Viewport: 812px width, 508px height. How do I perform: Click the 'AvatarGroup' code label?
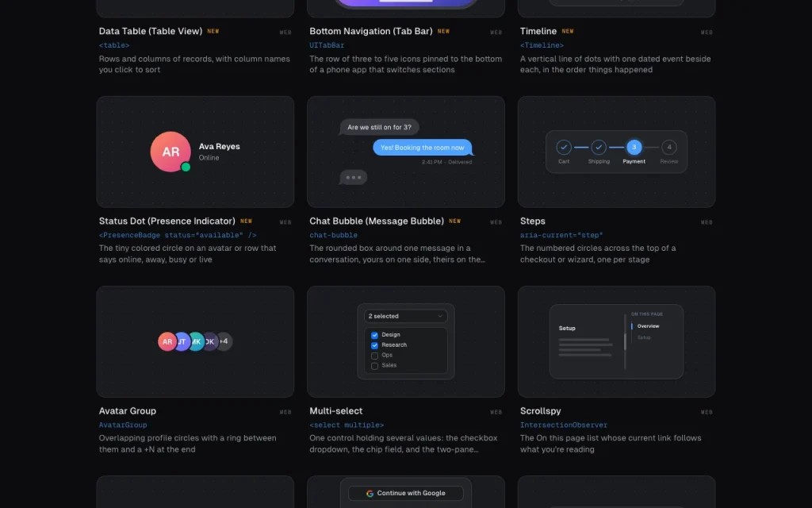point(123,425)
